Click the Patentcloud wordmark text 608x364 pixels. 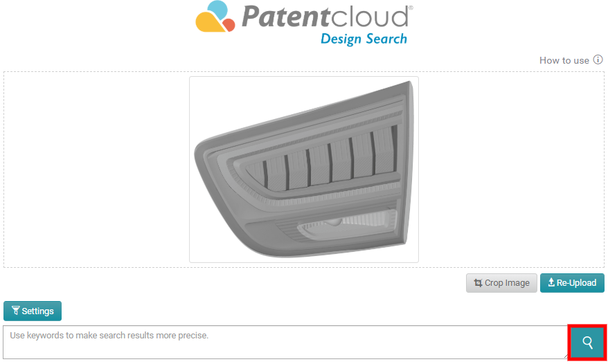coord(325,17)
